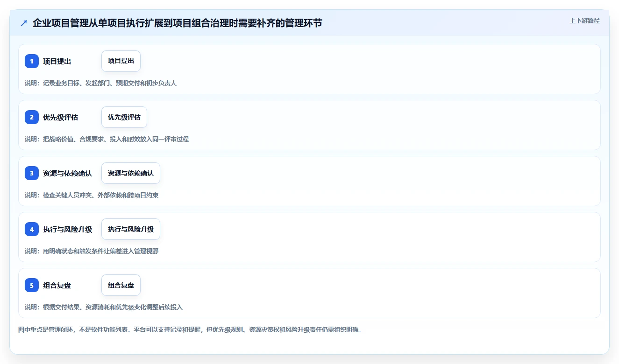Click the bold 优先级评估 step label

60,117
